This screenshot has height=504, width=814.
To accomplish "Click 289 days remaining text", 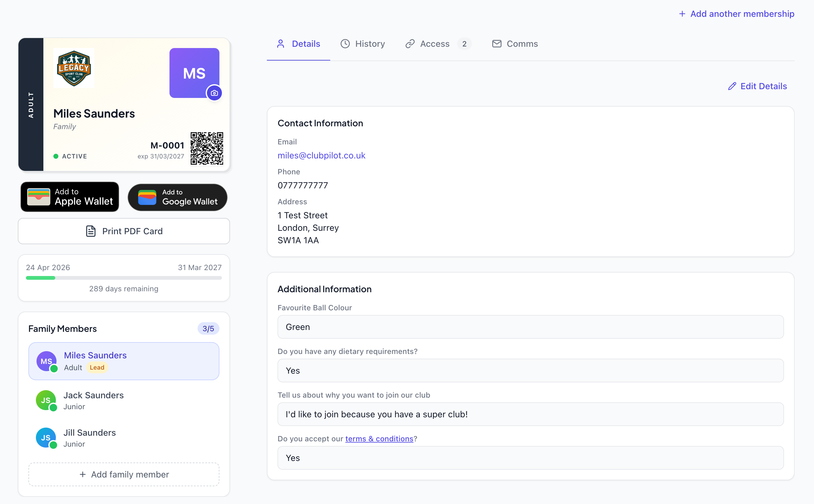I will pos(123,289).
